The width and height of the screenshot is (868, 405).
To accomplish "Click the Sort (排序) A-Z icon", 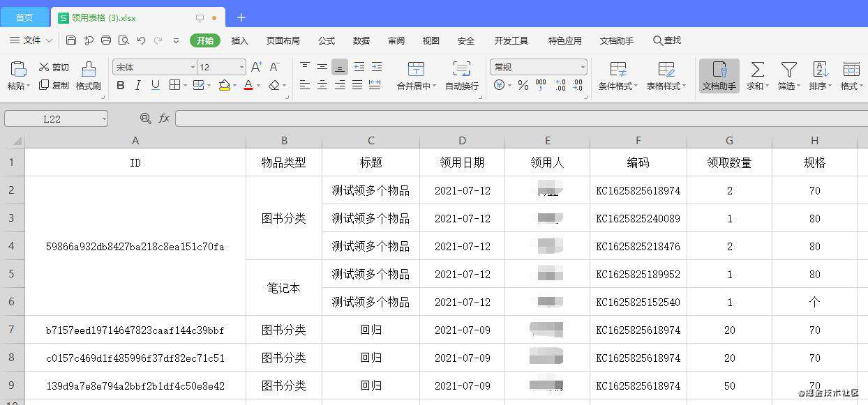I will point(820,69).
